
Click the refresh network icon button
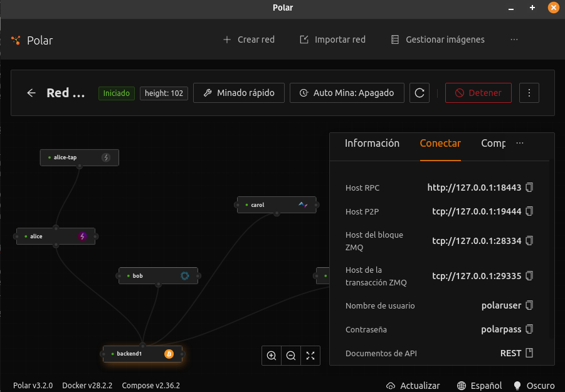(x=420, y=93)
